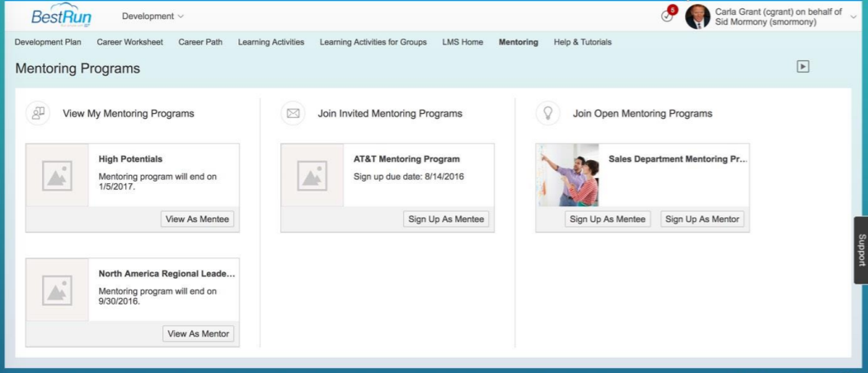Click the Join Invited Mentoring Programs envelope icon

tap(293, 113)
